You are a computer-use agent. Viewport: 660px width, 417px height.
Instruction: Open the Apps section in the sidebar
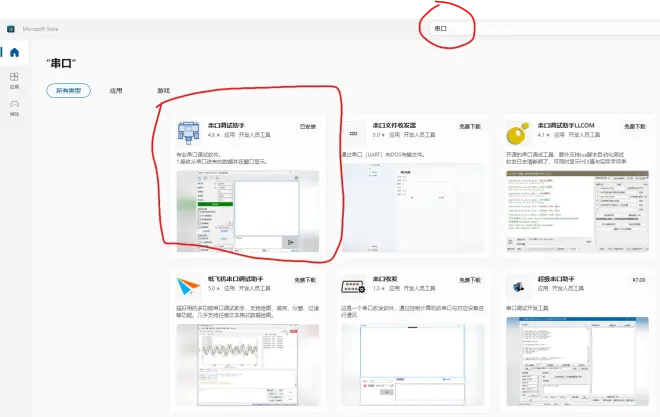pyautogui.click(x=14, y=80)
